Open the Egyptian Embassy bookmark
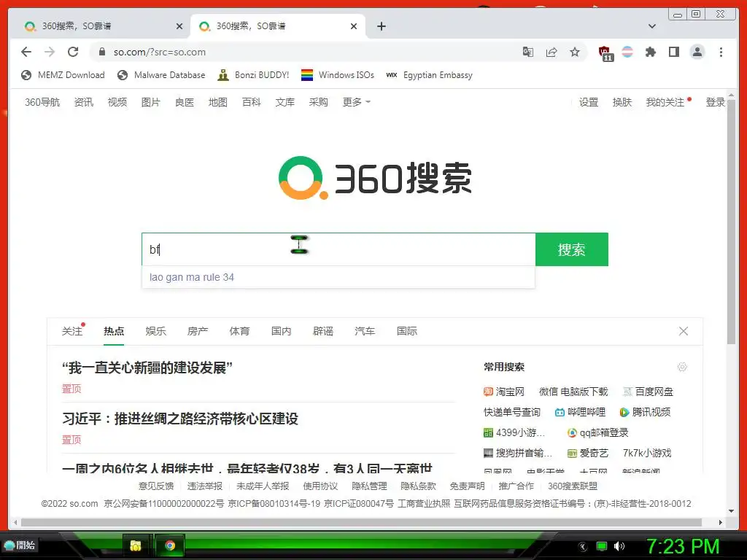The width and height of the screenshot is (747, 560). tap(429, 75)
